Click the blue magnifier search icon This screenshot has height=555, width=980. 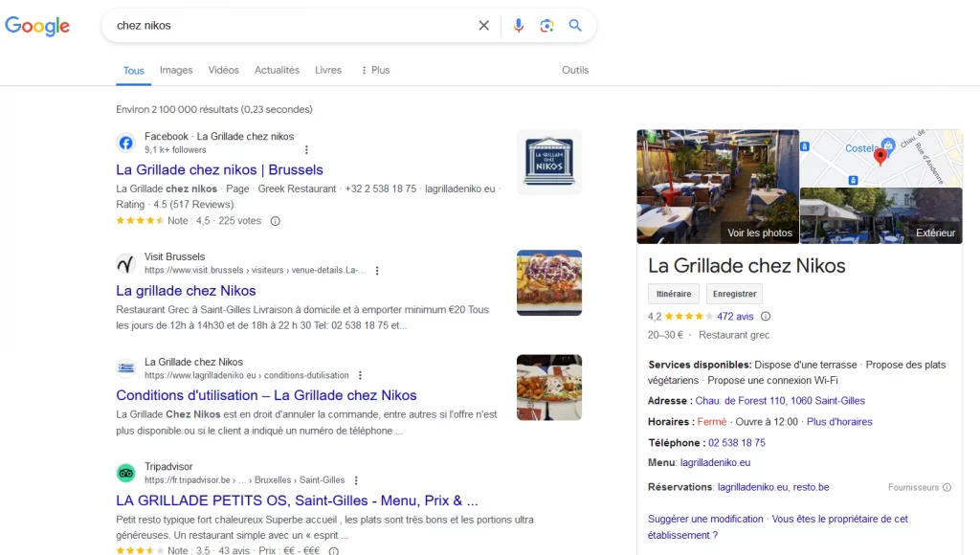pyautogui.click(x=575, y=26)
